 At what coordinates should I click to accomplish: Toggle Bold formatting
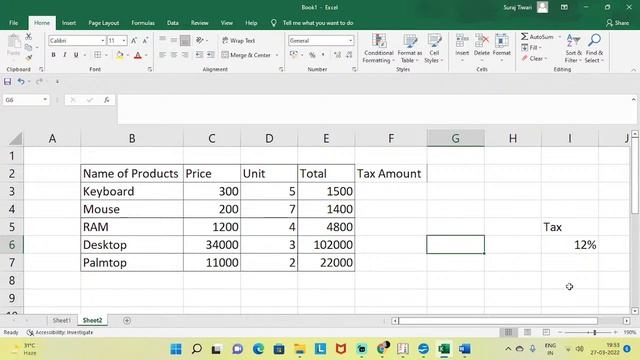[53, 55]
